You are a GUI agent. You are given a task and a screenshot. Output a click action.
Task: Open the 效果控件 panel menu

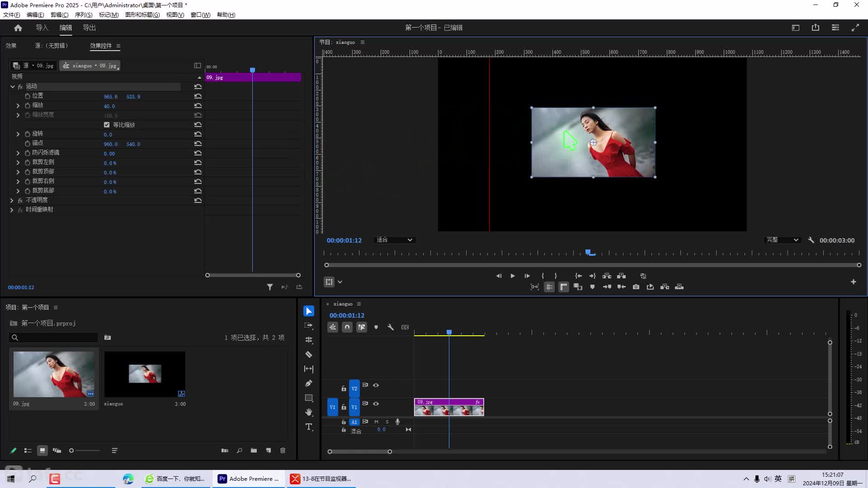pyautogui.click(x=118, y=46)
